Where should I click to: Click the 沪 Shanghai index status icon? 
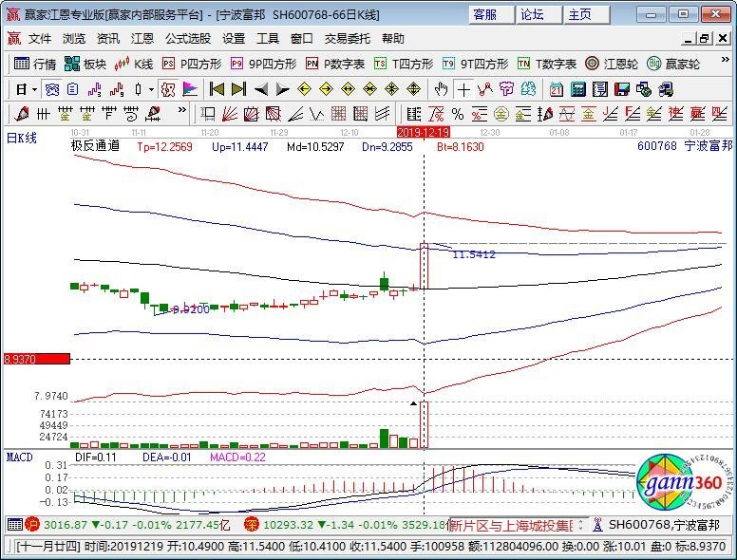pos(32,524)
